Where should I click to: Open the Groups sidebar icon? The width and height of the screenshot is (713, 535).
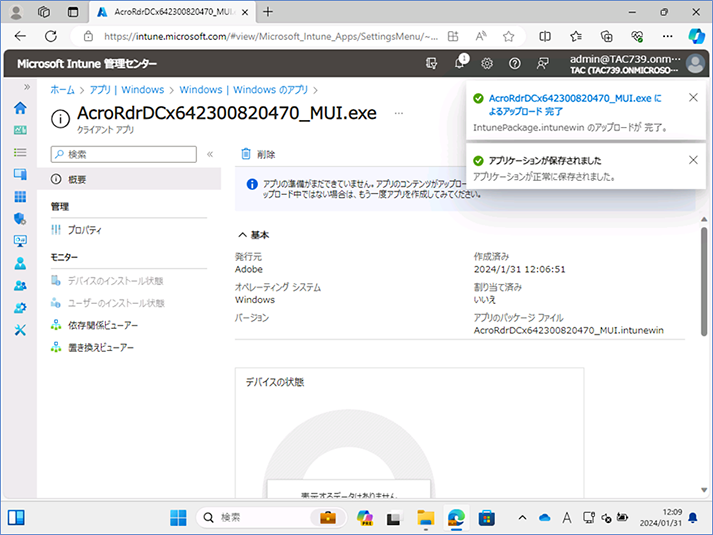click(x=20, y=285)
